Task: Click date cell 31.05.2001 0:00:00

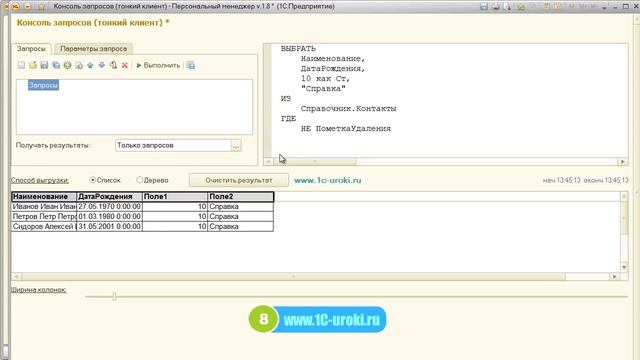Action: pos(109,227)
